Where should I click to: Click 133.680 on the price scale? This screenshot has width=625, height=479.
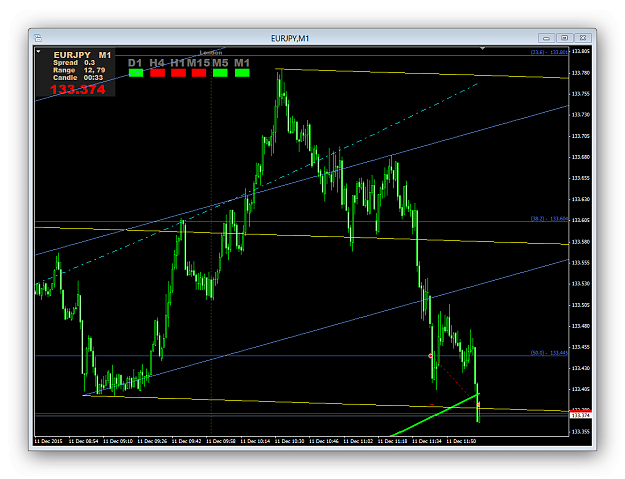tap(581, 157)
